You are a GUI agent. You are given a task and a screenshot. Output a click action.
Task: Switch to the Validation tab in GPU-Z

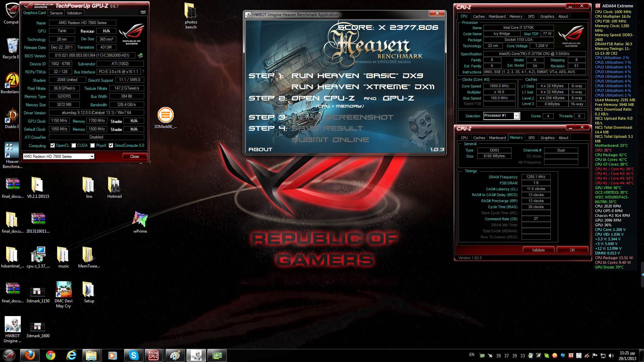click(74, 13)
